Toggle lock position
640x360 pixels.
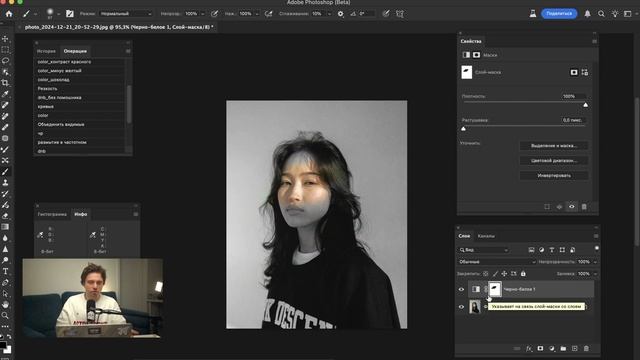point(504,274)
